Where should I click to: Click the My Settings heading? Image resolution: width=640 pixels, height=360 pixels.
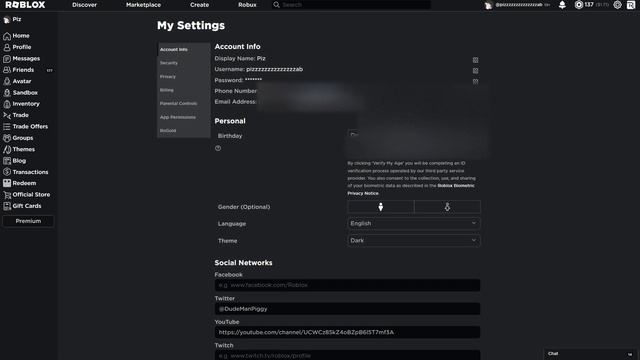pyautogui.click(x=191, y=25)
